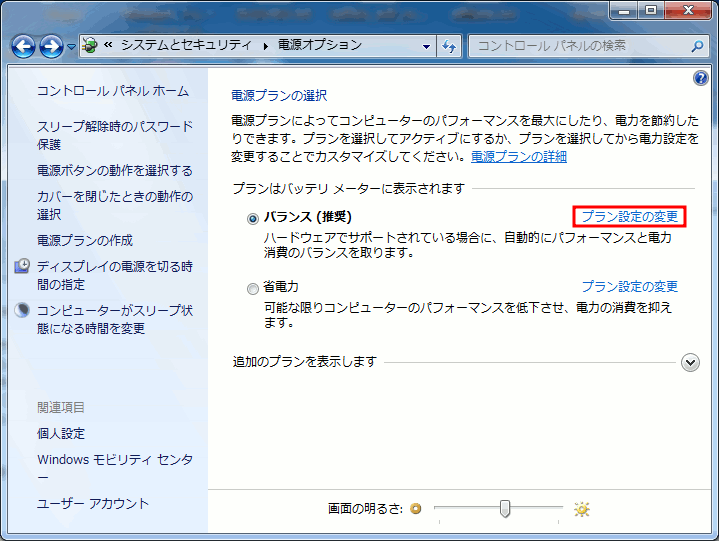Expand 追加のプランを表示します section

[x=690, y=362]
